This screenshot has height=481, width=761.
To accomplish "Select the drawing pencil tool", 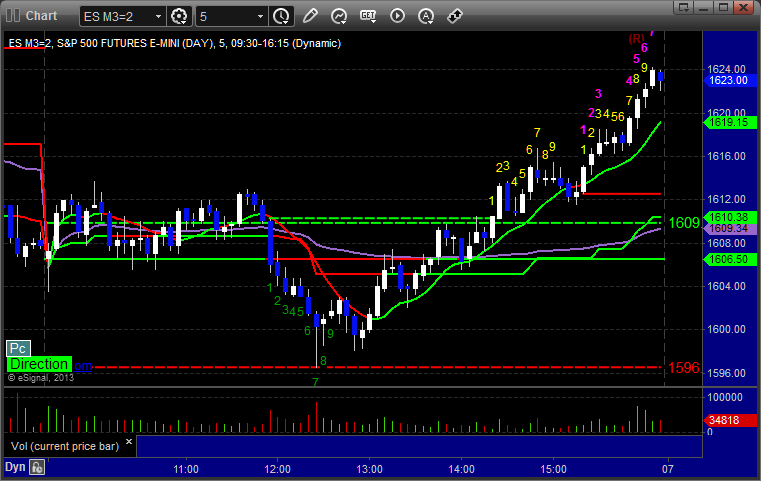I will pyautogui.click(x=310, y=16).
